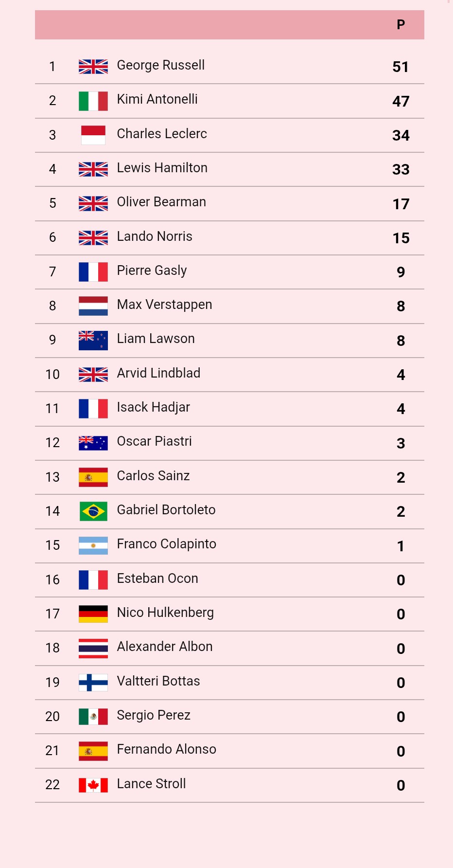
Task: Click the Italian flag beside Kimi Antonelli
Action: pyautogui.click(x=93, y=101)
